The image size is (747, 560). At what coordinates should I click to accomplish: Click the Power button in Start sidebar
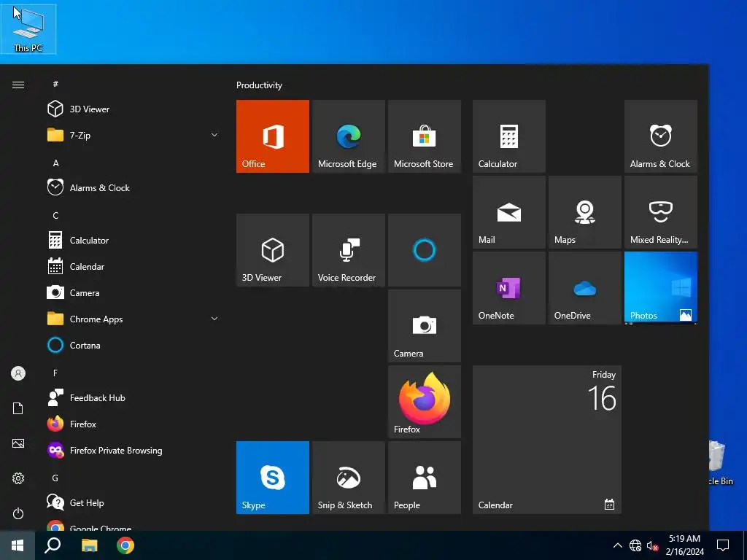[18, 513]
